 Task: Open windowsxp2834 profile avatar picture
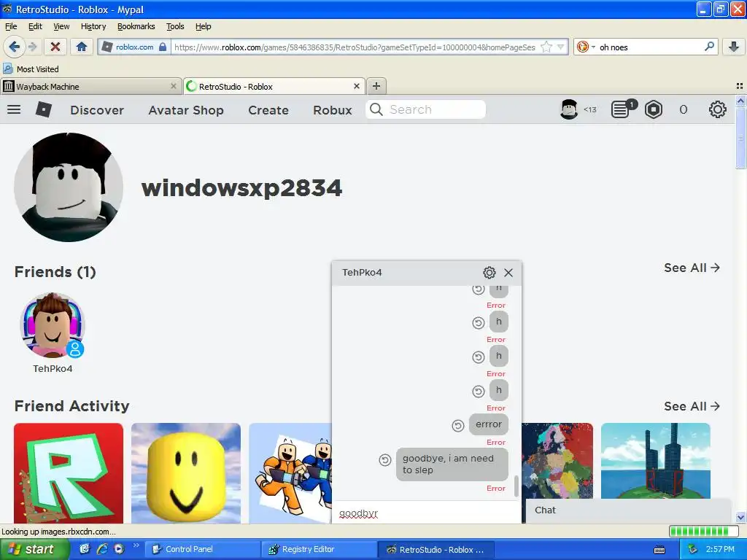(x=69, y=187)
